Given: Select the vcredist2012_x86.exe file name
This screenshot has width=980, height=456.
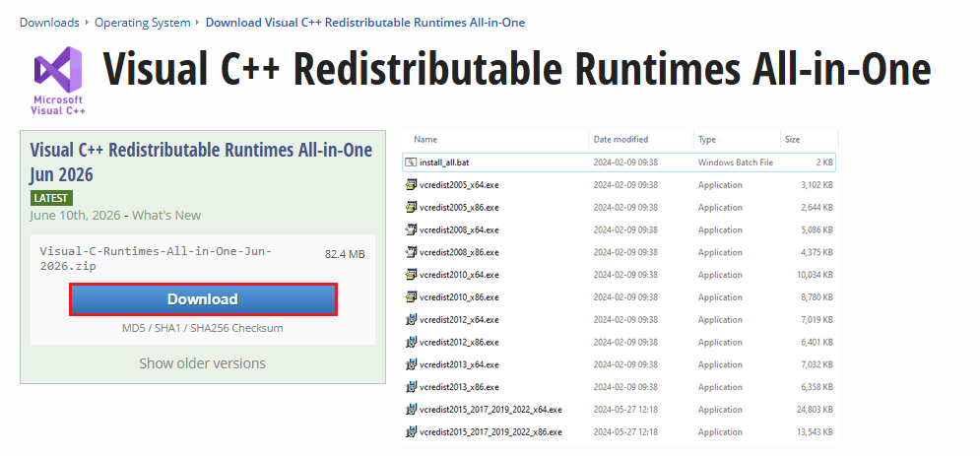Looking at the screenshot, I should [459, 343].
